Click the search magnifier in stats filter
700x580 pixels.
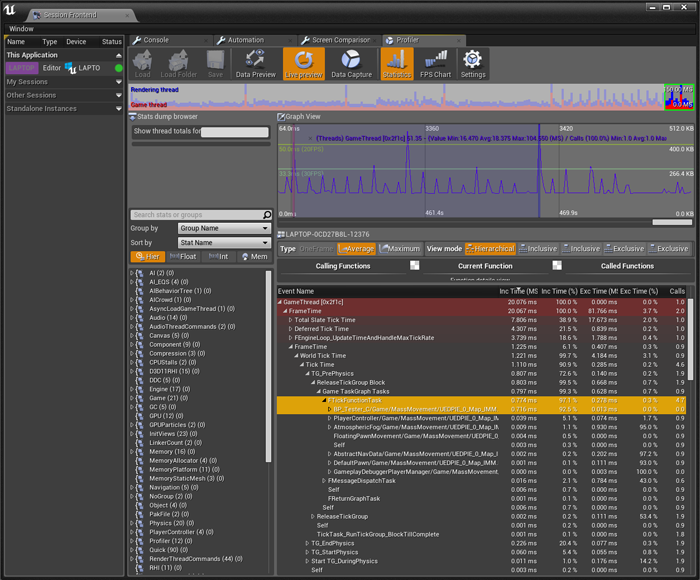pyautogui.click(x=267, y=215)
